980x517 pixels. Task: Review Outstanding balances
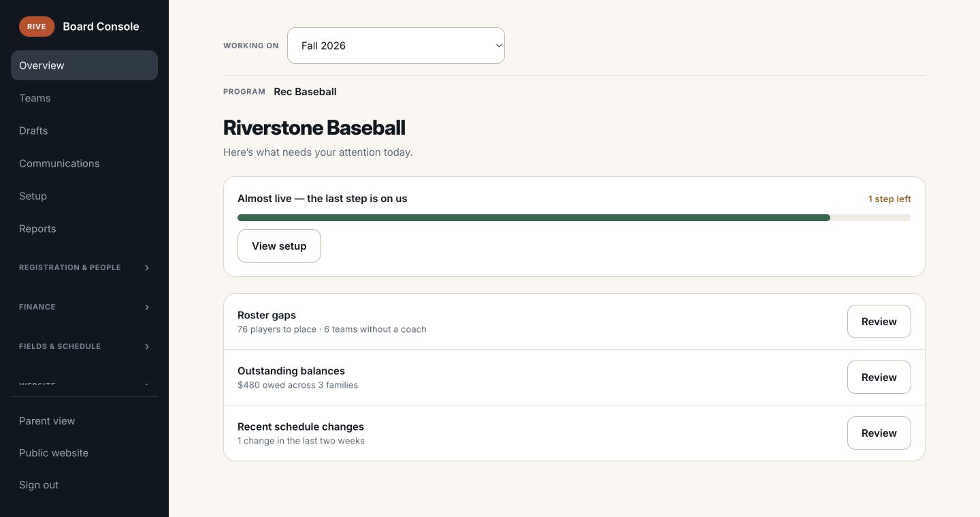click(x=879, y=377)
